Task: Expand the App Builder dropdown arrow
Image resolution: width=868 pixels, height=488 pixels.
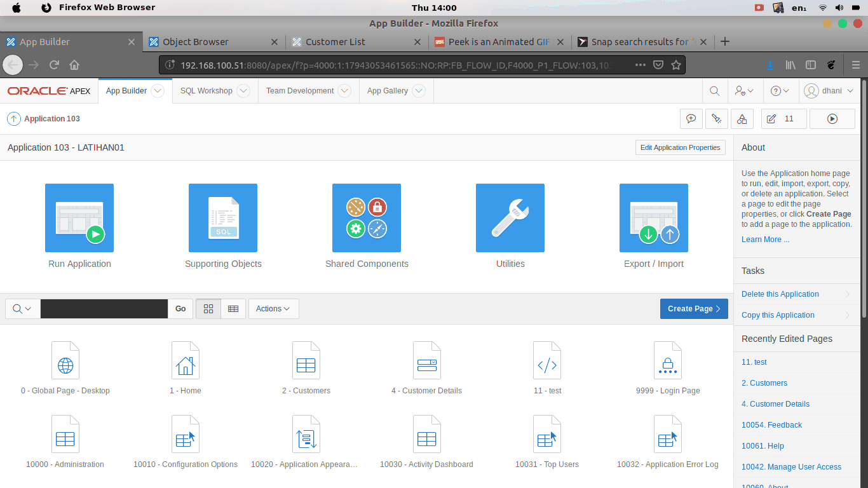Action: tap(158, 91)
